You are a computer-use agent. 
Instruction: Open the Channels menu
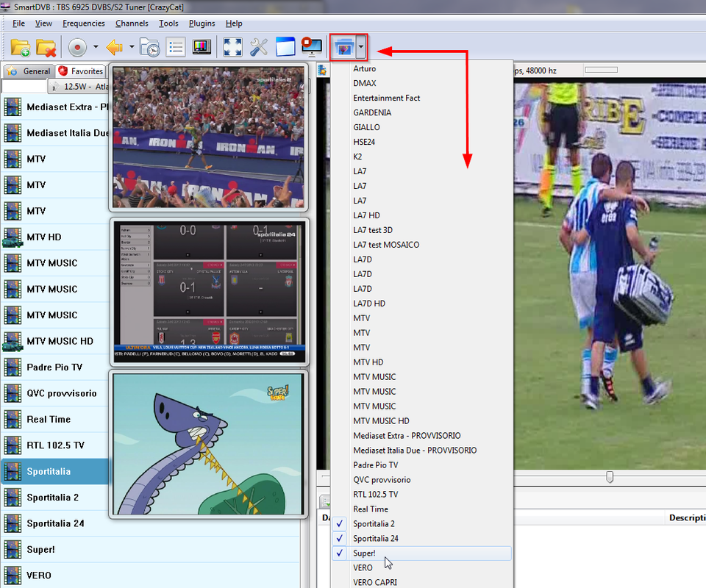[x=132, y=24]
